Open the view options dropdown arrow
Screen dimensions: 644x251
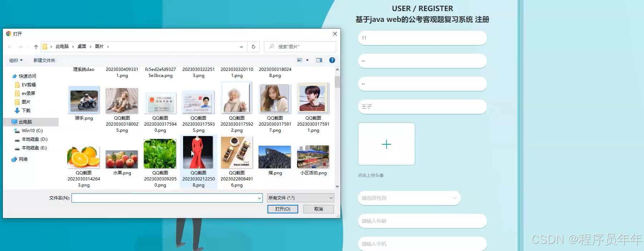[307, 60]
